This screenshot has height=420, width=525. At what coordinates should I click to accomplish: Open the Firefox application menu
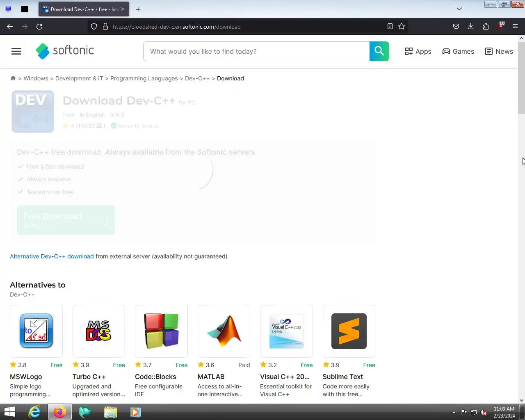pyautogui.click(x=515, y=27)
